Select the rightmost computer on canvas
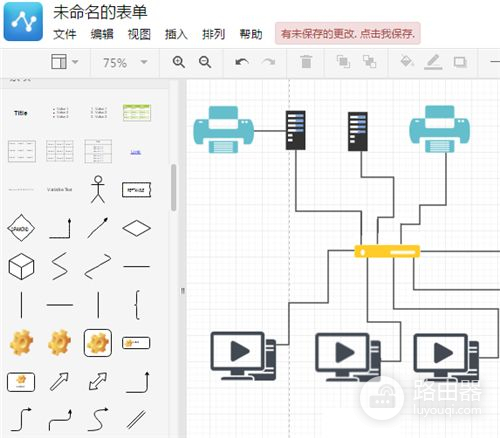 pos(446,358)
